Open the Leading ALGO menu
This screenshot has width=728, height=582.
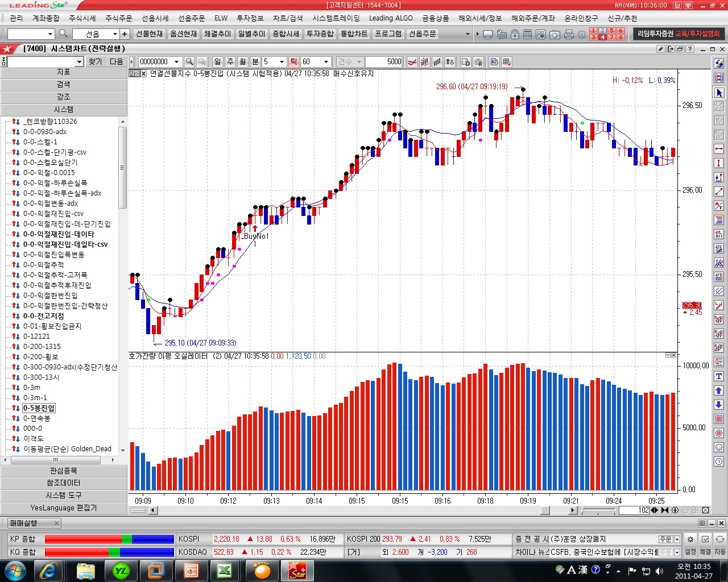(x=391, y=18)
